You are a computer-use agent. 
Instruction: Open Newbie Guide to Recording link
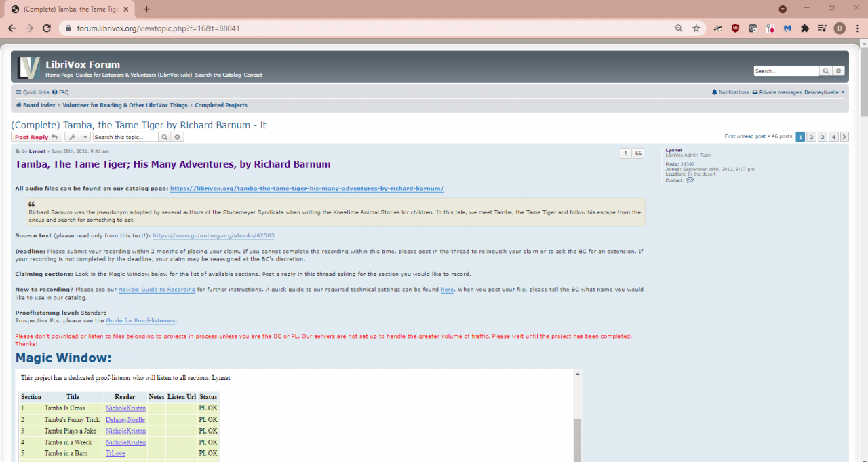[x=157, y=290]
